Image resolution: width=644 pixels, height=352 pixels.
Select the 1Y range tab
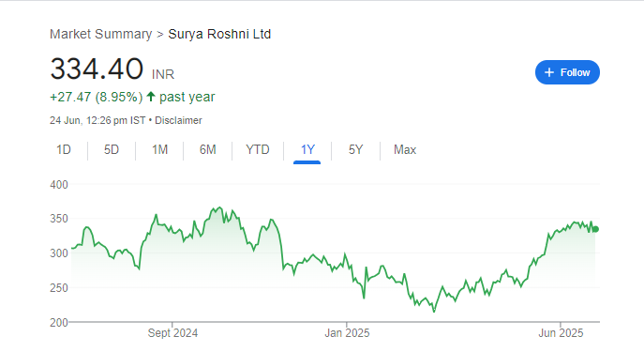[x=307, y=149]
